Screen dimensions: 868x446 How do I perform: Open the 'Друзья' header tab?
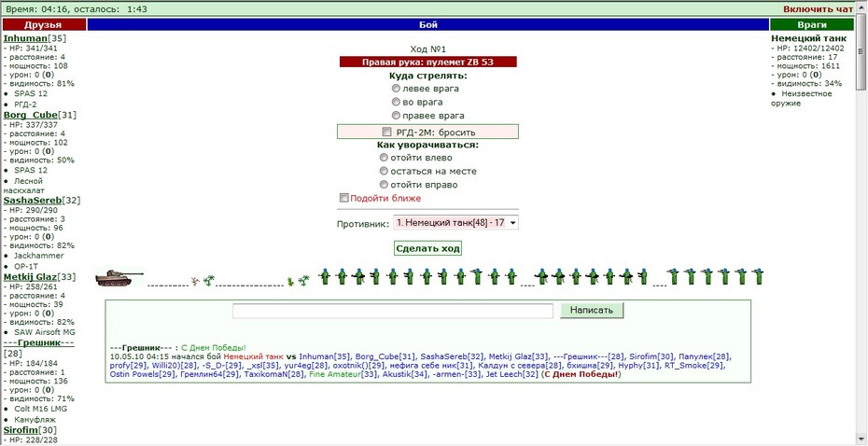[44, 25]
